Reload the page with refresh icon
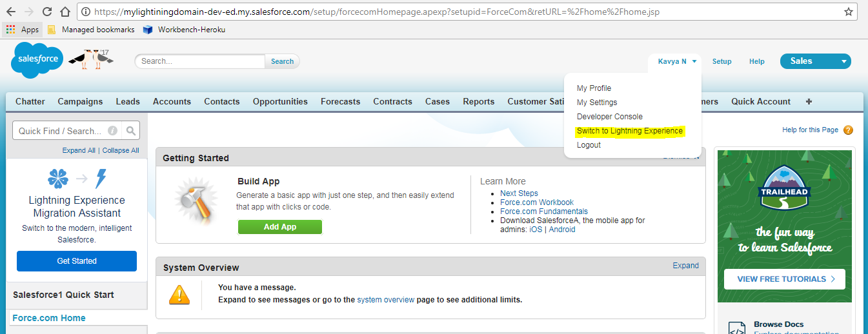 tap(47, 12)
